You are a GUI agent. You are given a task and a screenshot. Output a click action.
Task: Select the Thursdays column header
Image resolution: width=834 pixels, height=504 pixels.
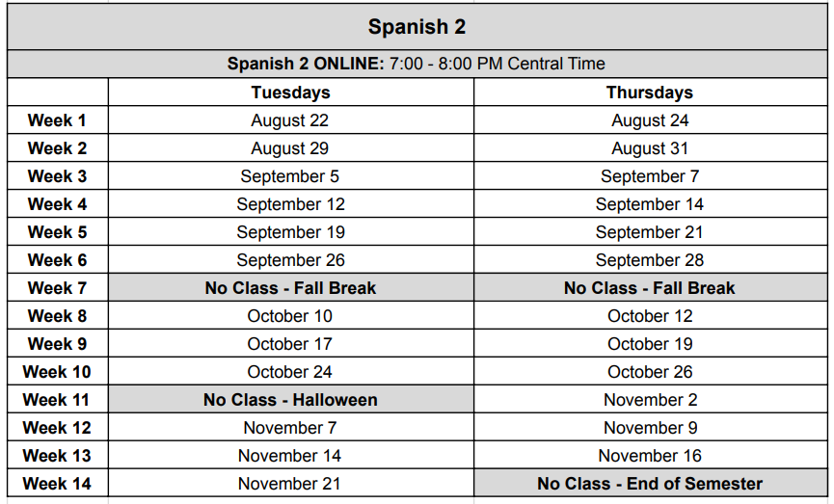650,92
